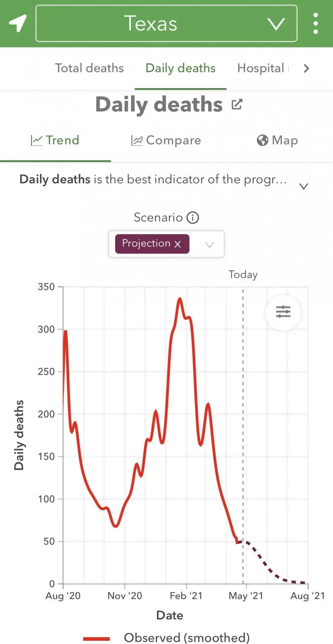The image size is (333, 644).
Task: Open the Trend view
Action: 55,140
